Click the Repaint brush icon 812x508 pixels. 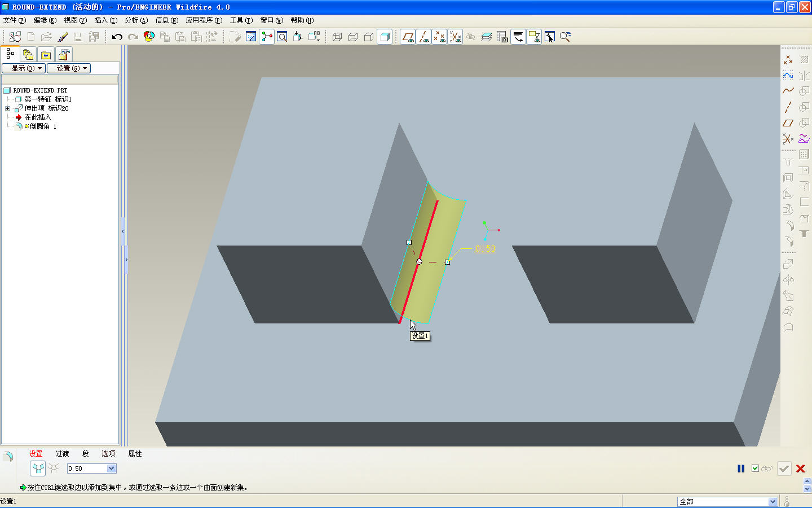tap(63, 37)
